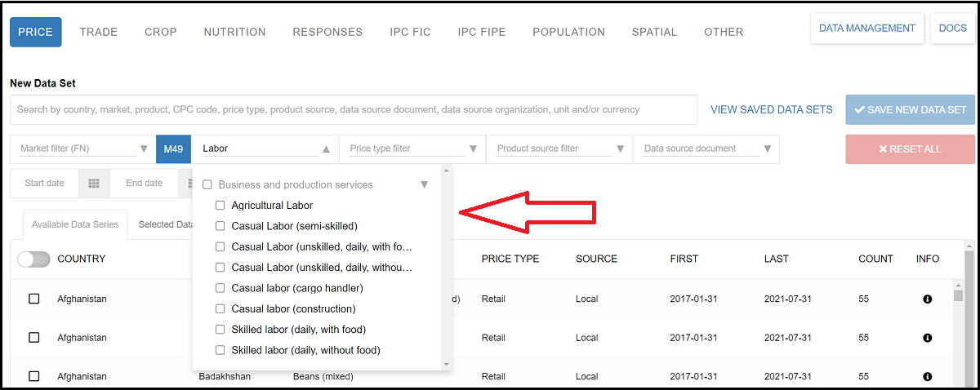980x390 pixels.
Task: Click info icon for first Afghanistan row
Action: [927, 299]
